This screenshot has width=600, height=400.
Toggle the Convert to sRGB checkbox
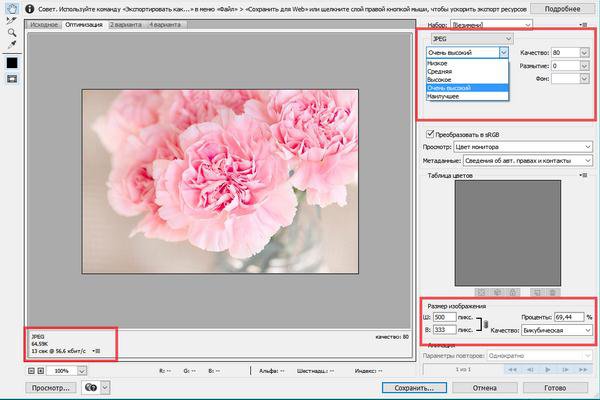click(x=430, y=132)
